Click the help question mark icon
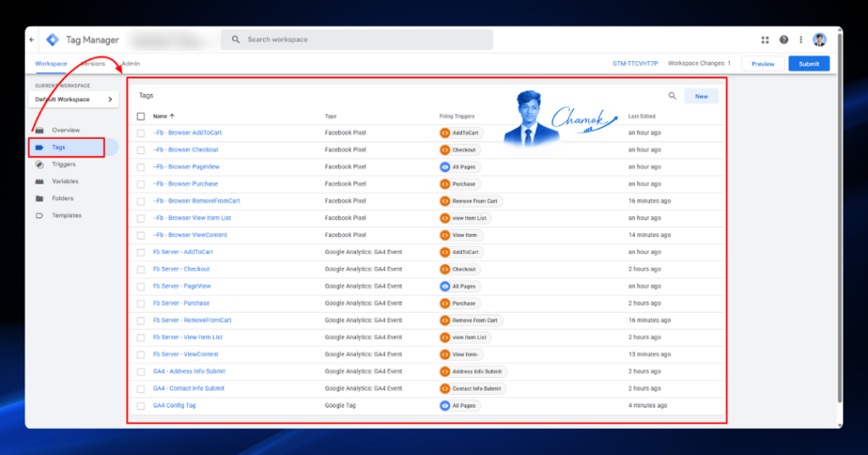 tap(784, 40)
